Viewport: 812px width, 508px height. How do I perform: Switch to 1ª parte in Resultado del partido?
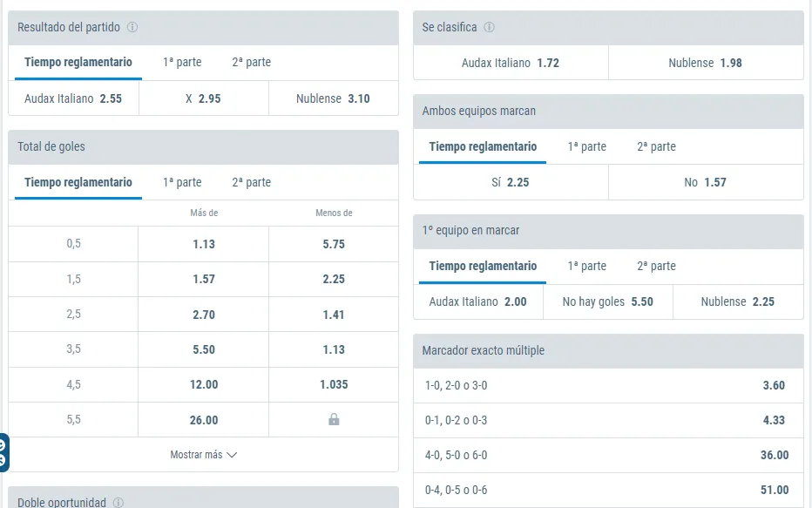pos(182,62)
